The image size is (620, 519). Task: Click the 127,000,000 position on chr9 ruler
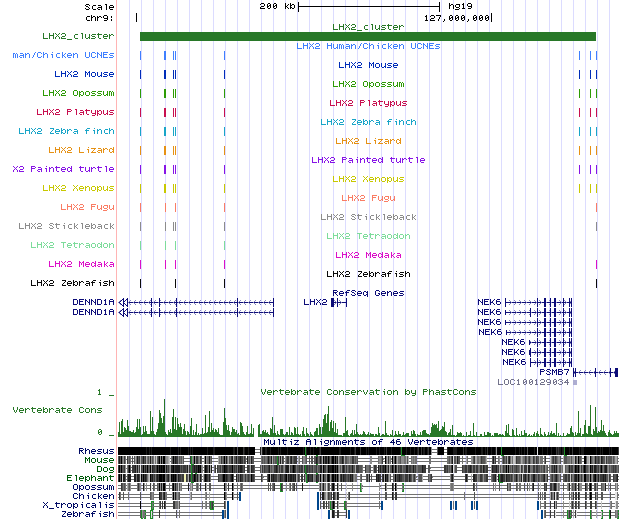(x=457, y=17)
